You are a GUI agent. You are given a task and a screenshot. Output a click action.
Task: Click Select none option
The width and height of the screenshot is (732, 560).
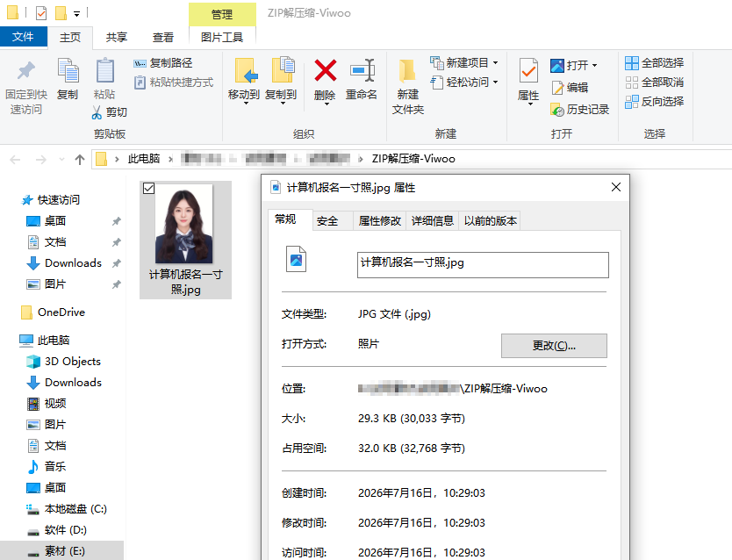(655, 83)
